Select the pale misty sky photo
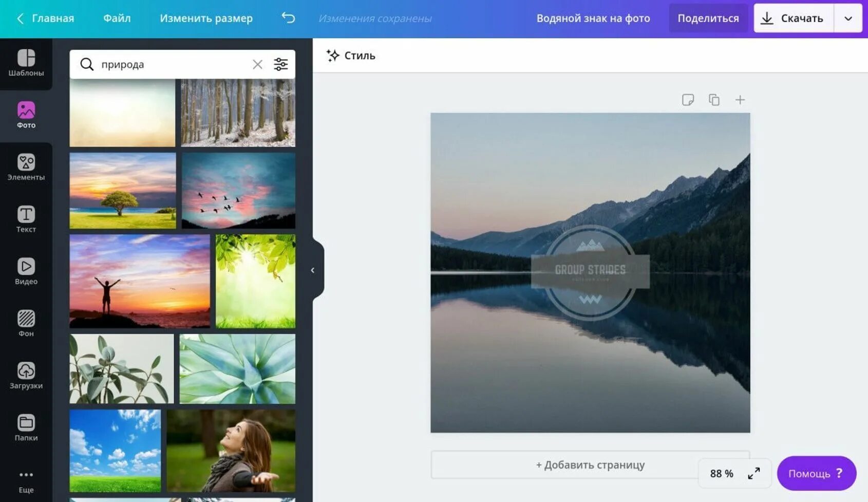Image resolution: width=868 pixels, height=502 pixels. 122,113
